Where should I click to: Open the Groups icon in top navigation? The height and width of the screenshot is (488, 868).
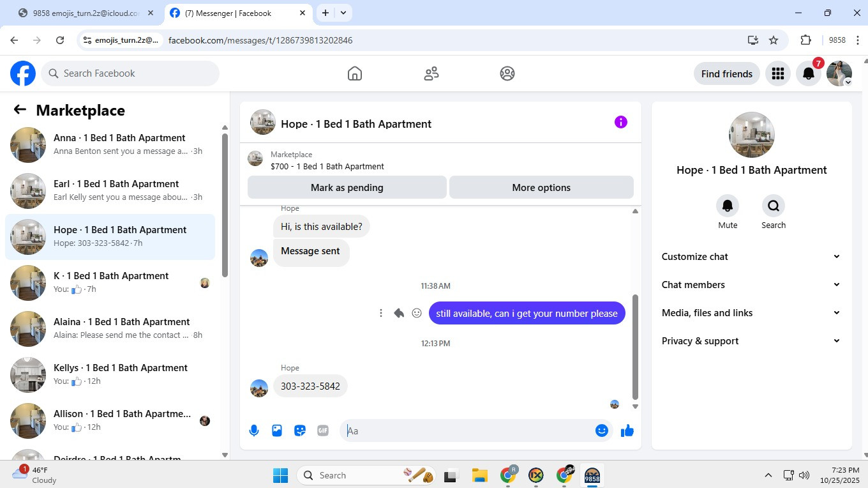coord(507,73)
